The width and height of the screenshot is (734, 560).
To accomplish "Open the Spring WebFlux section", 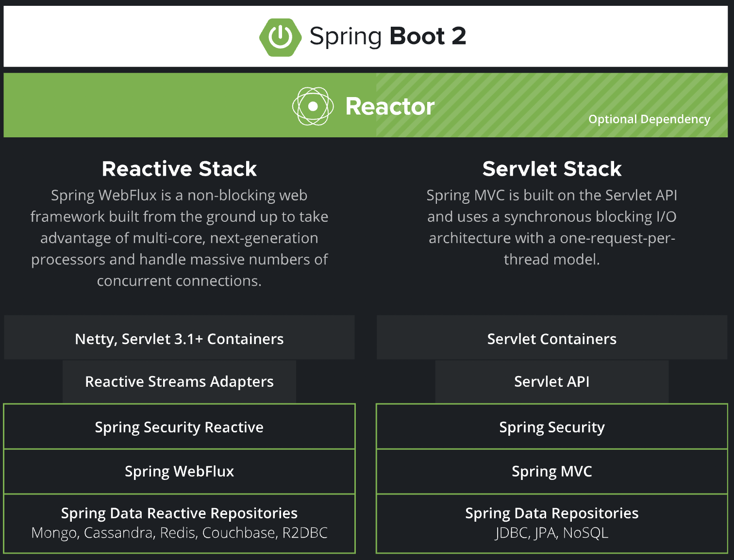I will pyautogui.click(x=179, y=471).
